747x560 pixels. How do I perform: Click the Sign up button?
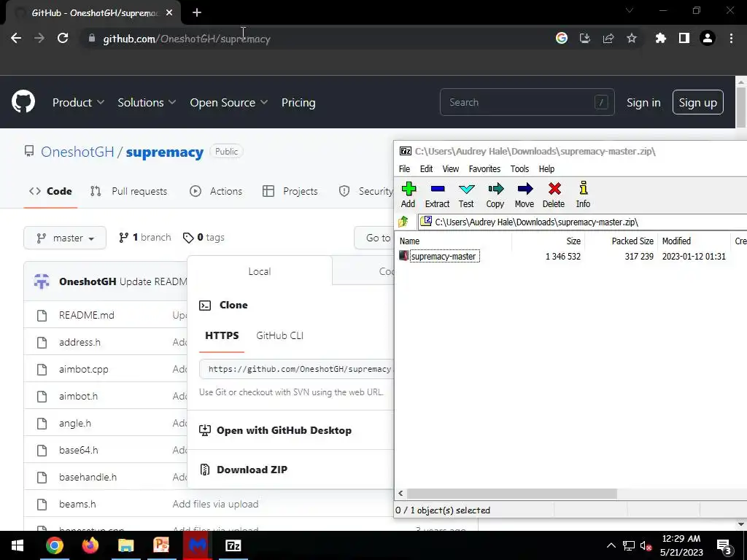697,102
